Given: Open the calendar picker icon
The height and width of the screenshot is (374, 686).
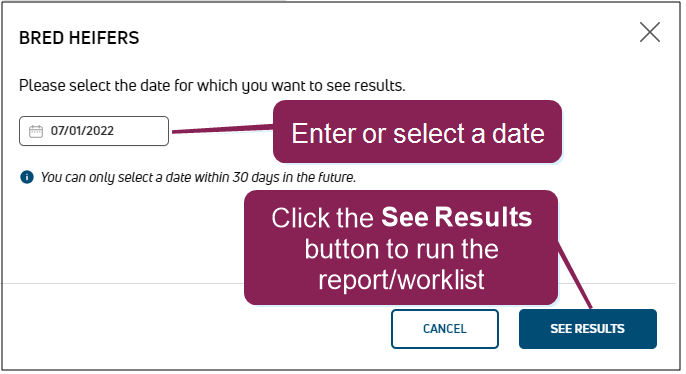Looking at the screenshot, I should (36, 131).
